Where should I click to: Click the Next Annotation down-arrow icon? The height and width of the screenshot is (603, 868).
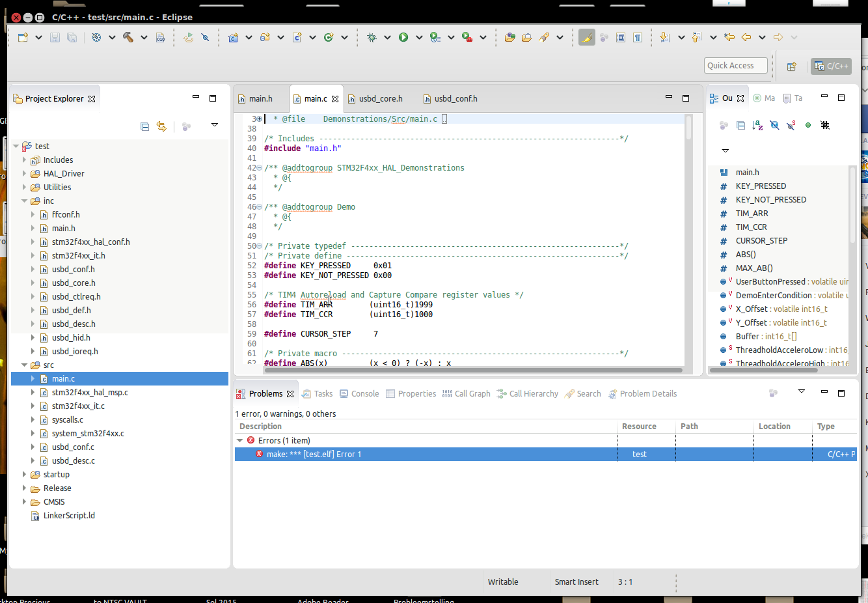[x=664, y=38]
